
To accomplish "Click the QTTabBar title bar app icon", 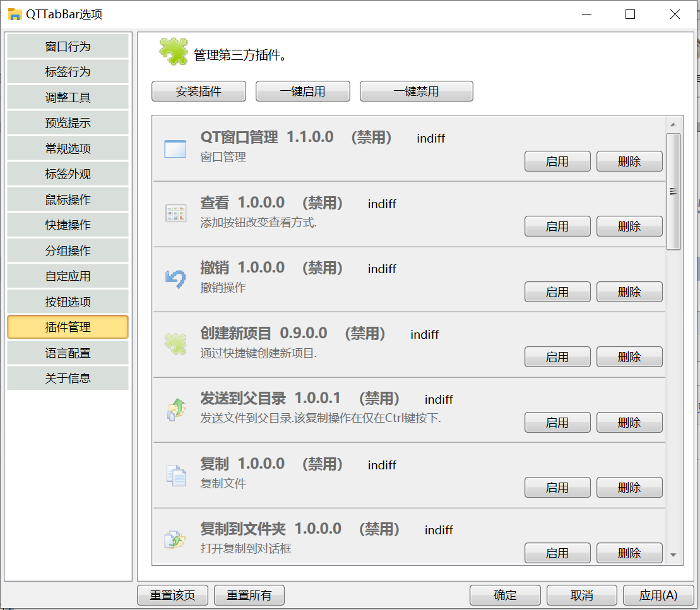I will point(15,15).
